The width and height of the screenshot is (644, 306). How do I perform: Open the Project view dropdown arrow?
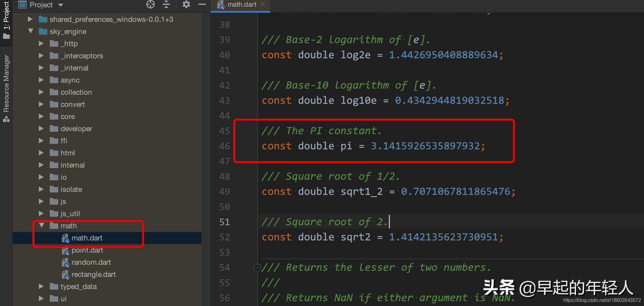60,5
